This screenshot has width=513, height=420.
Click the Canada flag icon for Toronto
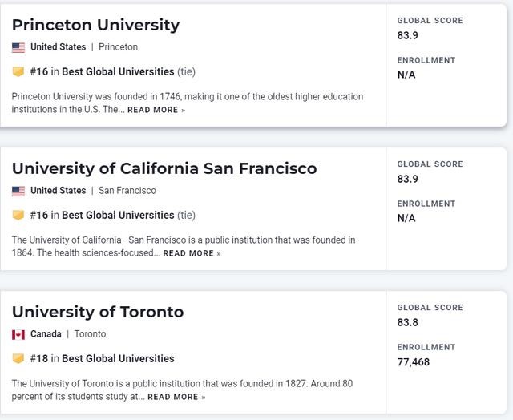[x=18, y=334]
